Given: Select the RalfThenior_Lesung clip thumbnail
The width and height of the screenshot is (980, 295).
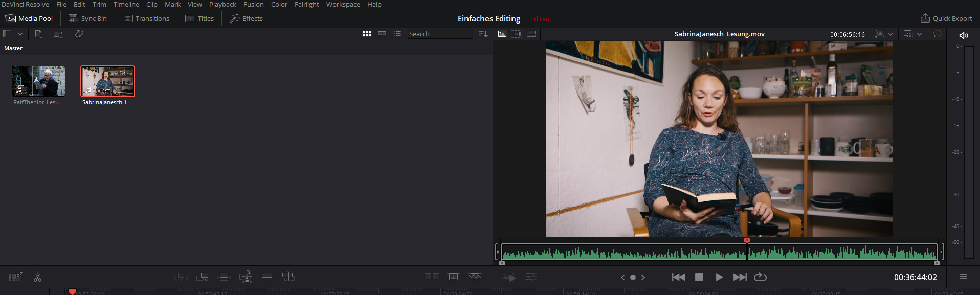Looking at the screenshot, I should 38,81.
